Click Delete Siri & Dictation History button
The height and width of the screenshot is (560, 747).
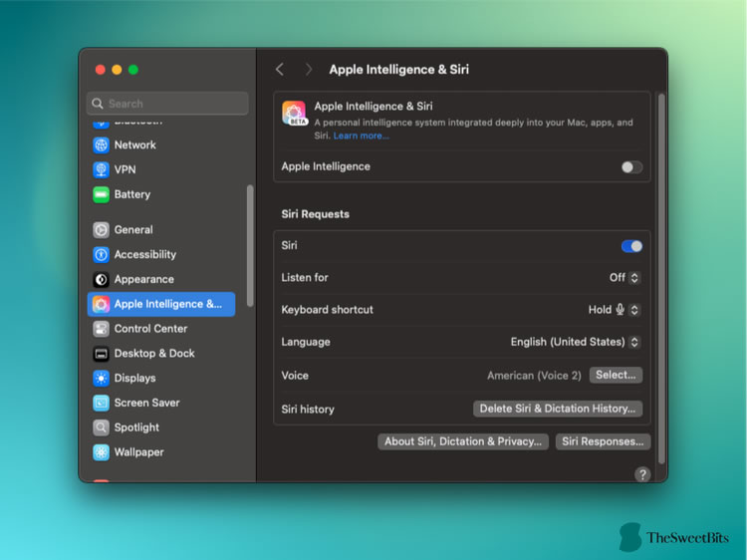558,409
